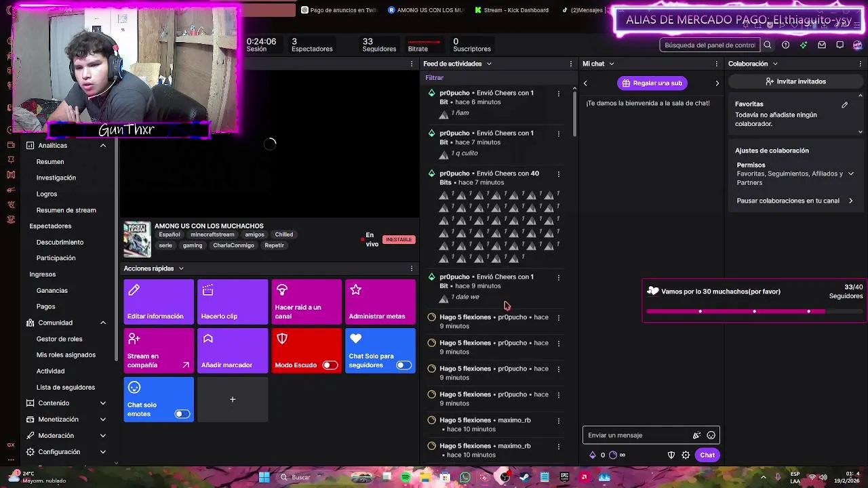Open Mi chat panel three-dot options

tap(717, 64)
